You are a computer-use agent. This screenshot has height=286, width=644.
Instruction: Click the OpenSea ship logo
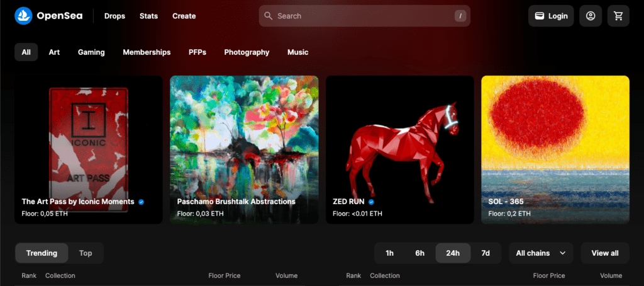[23, 16]
